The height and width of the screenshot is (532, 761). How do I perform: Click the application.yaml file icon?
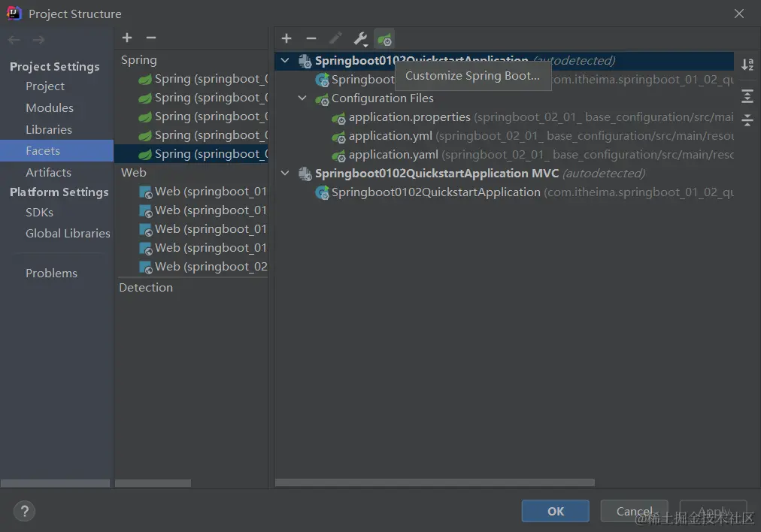338,156
